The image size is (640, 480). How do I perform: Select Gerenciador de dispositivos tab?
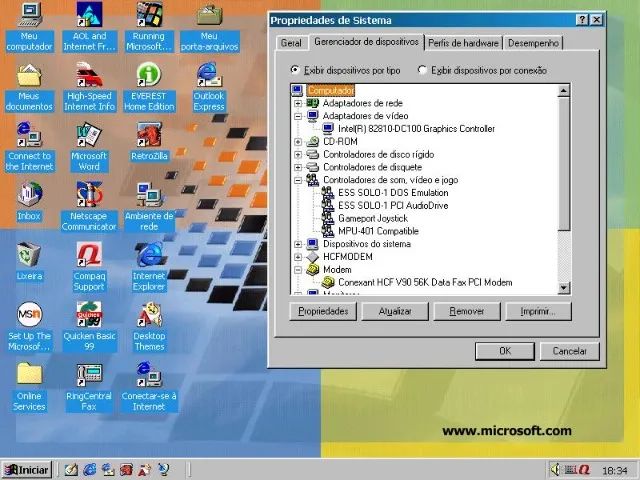click(366, 42)
